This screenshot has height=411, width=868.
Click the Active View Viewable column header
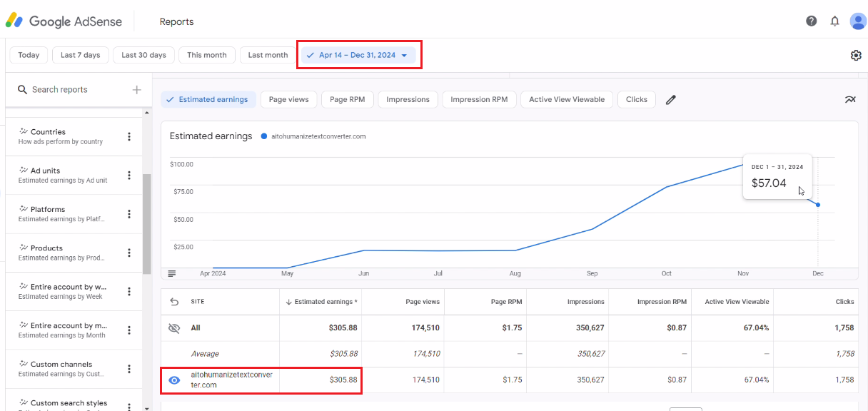[x=737, y=302]
